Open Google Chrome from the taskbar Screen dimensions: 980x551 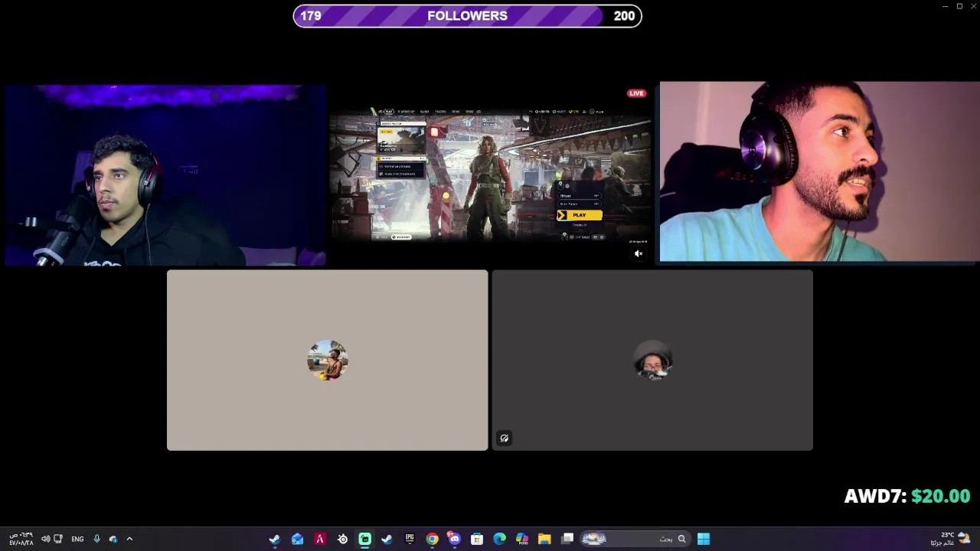(432, 540)
